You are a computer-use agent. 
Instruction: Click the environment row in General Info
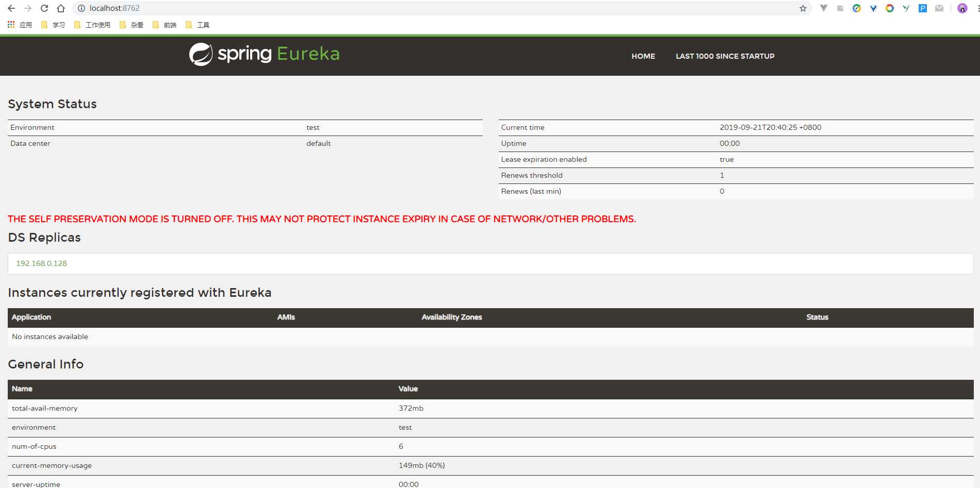pos(491,427)
